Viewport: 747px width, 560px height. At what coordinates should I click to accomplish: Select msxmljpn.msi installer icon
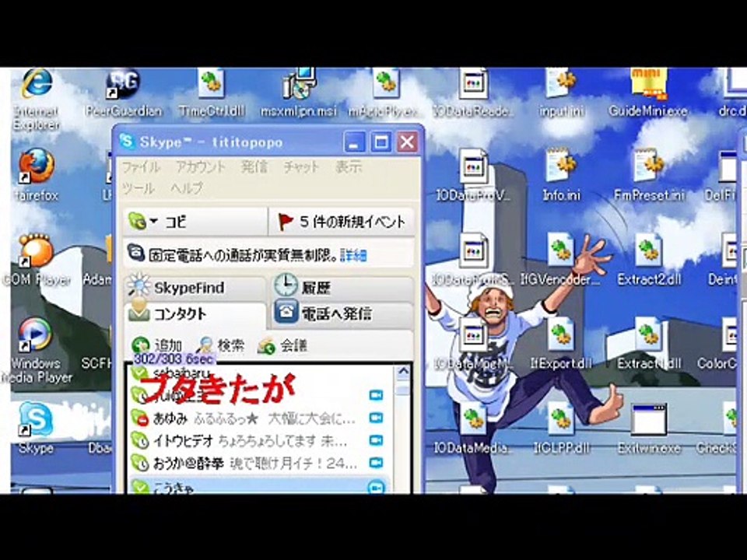pos(299,85)
